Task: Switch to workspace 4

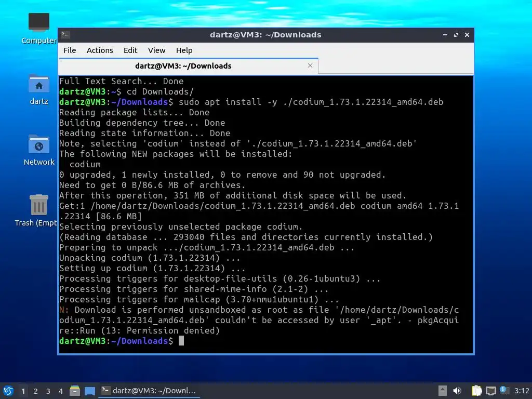Action: pyautogui.click(x=61, y=391)
